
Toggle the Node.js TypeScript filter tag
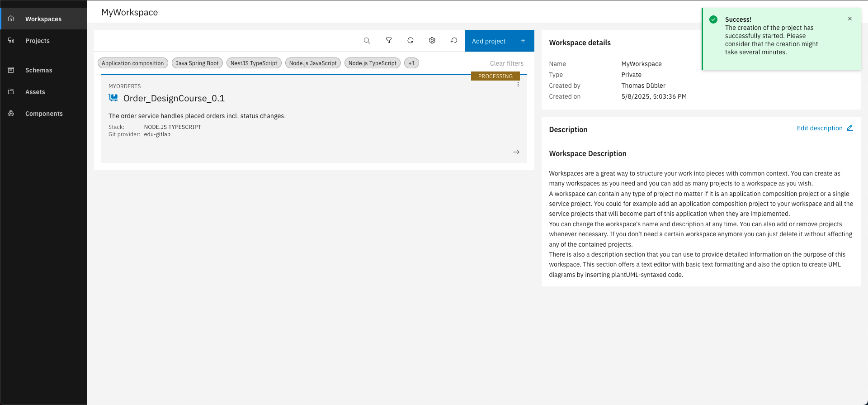coord(373,63)
